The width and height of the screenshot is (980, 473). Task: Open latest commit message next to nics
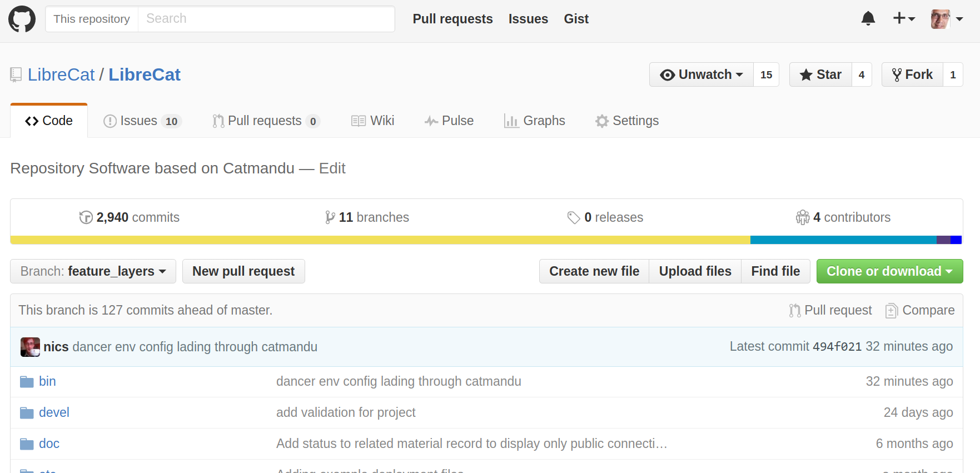[195, 347]
